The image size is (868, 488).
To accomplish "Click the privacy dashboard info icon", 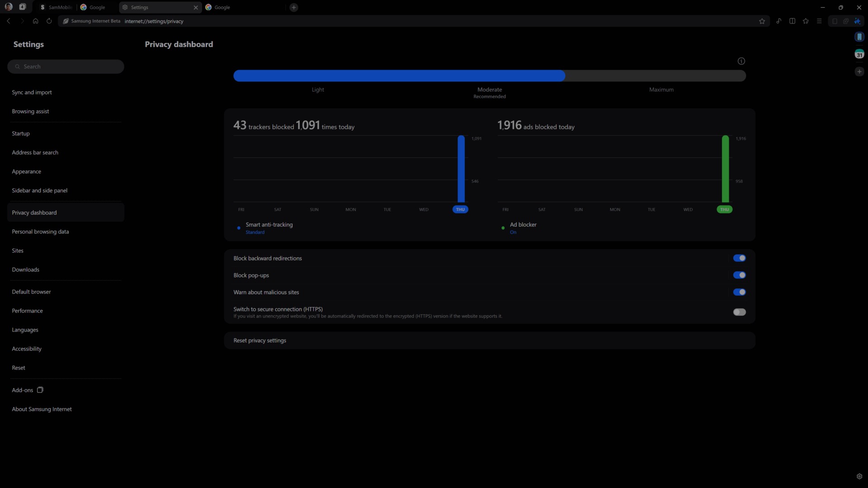I will (x=741, y=61).
